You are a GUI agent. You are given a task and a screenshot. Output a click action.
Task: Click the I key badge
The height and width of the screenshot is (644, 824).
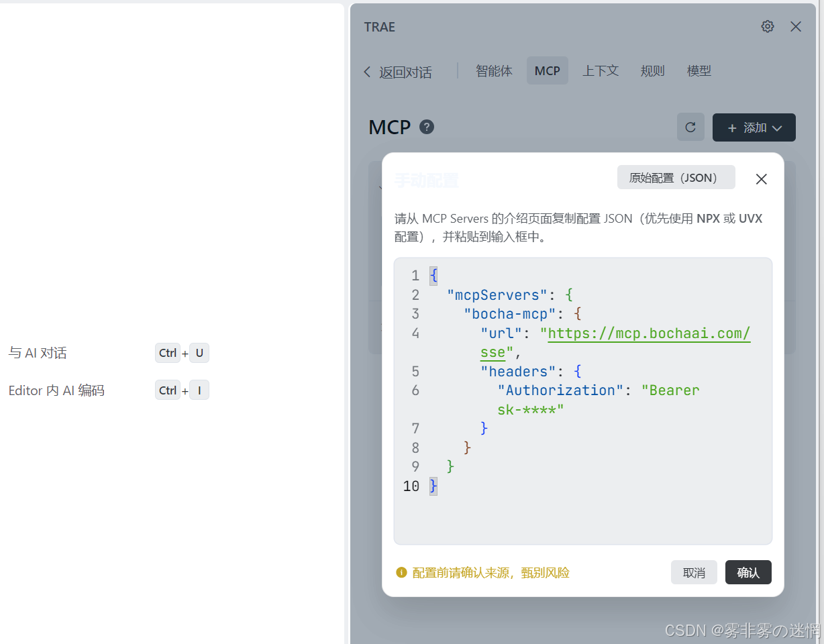tap(199, 390)
